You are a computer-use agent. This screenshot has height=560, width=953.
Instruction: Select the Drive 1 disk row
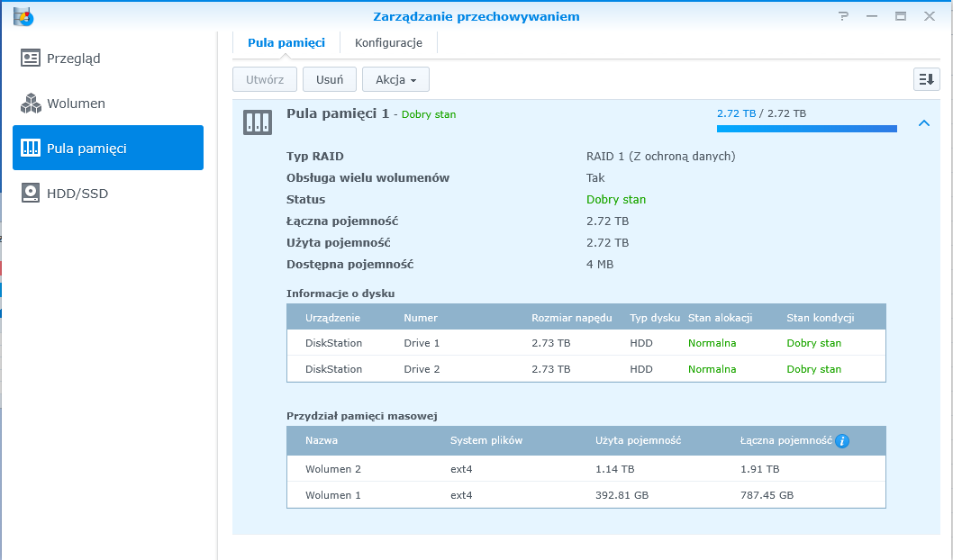[x=585, y=343]
